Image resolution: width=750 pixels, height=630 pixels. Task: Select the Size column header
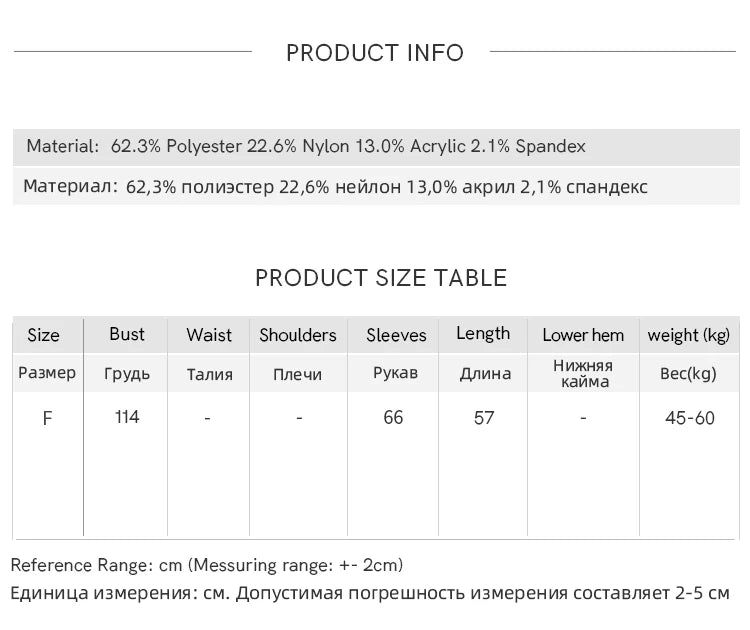coord(43,335)
